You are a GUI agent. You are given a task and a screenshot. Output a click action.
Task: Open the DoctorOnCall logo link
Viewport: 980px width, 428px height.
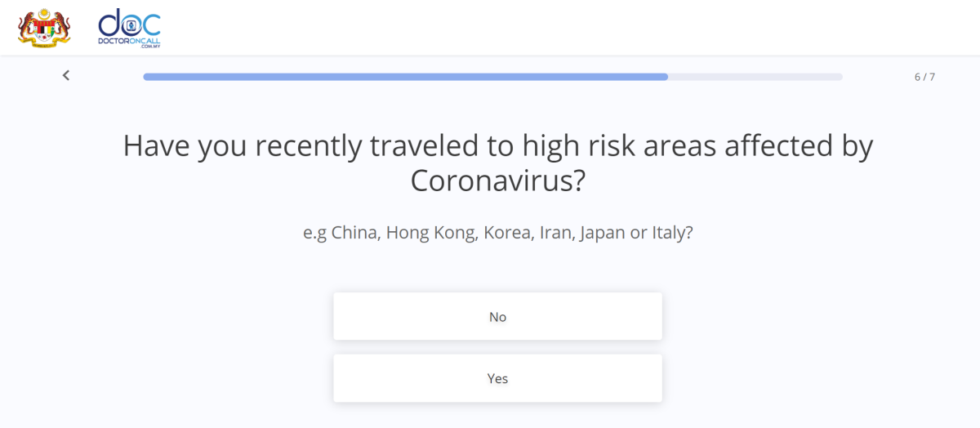(x=129, y=28)
